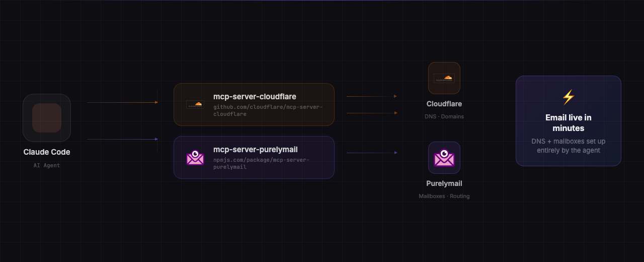644x262 pixels.
Task: Click the 'Purelymail' service label
Action: [444, 183]
